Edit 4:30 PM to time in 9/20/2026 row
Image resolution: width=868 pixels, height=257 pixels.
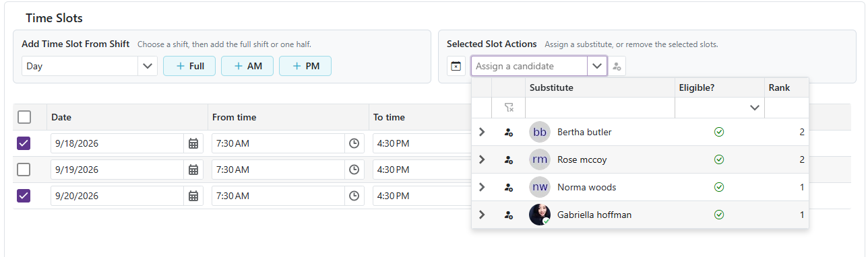pyautogui.click(x=422, y=196)
